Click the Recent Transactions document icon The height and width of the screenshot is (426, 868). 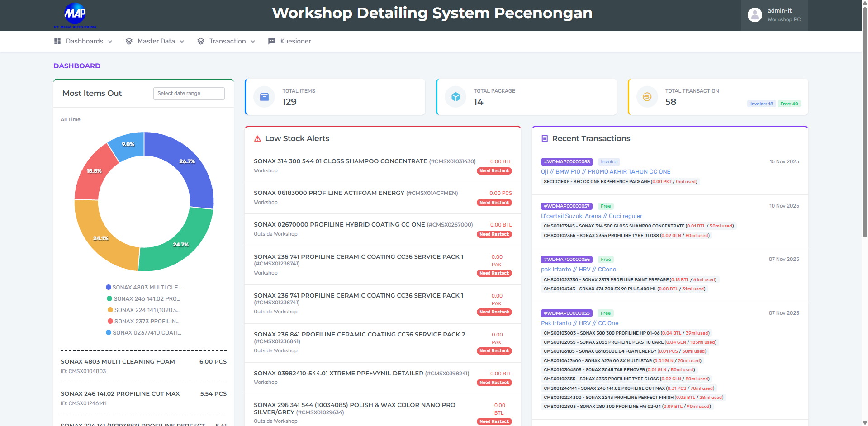(544, 138)
